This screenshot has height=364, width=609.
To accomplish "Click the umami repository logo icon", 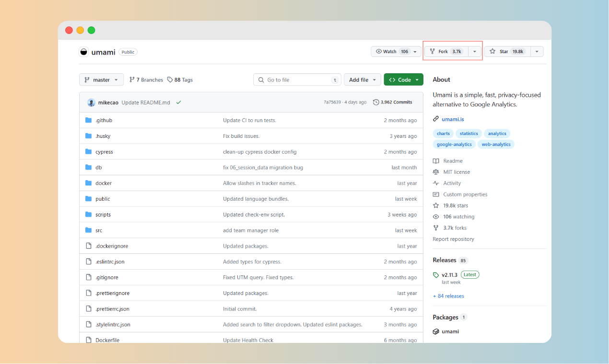I will pyautogui.click(x=84, y=52).
